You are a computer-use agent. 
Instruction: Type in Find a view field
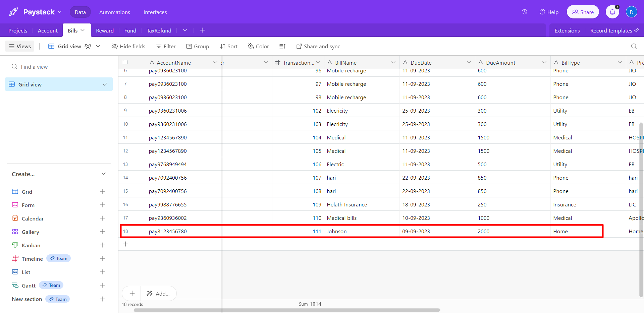point(60,67)
